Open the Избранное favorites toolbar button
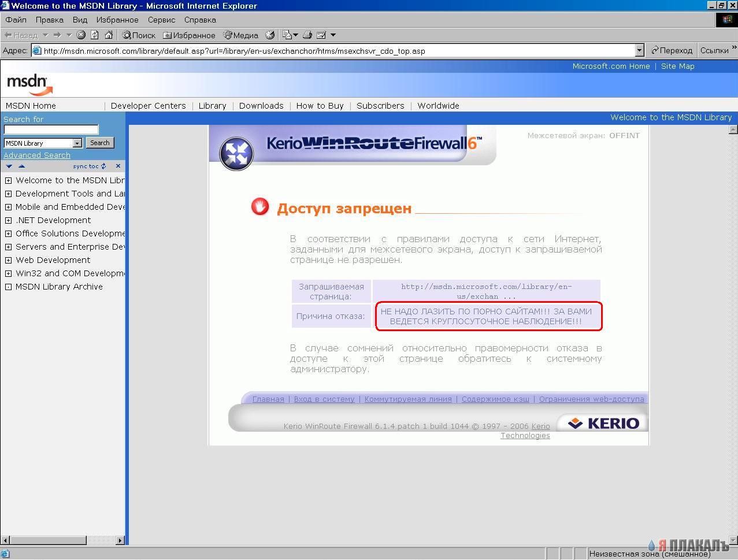The height and width of the screenshot is (560, 738). [189, 35]
